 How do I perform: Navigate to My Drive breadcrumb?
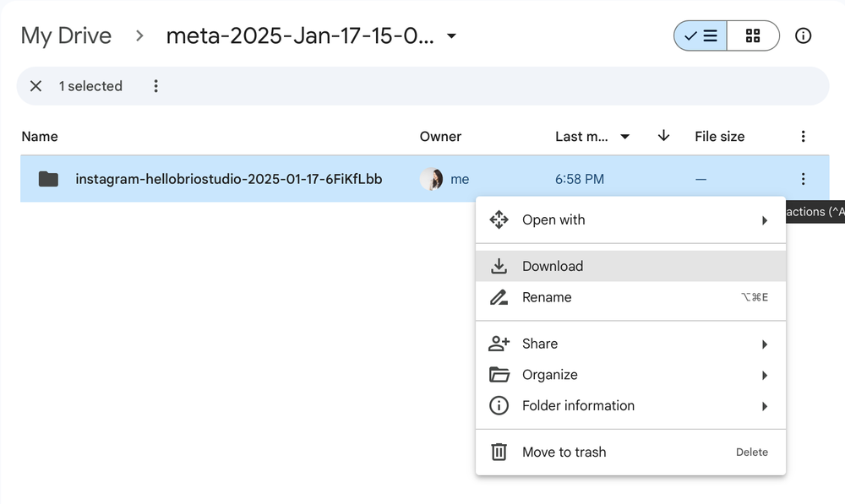[x=66, y=36]
